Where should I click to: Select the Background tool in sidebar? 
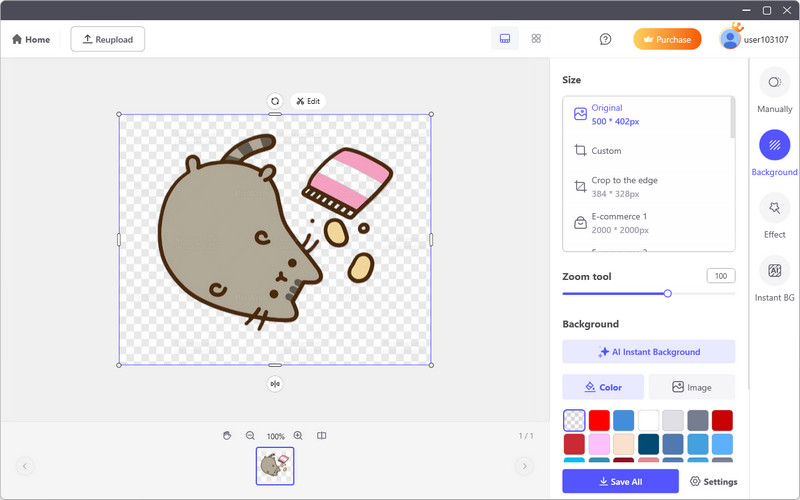[x=774, y=153]
